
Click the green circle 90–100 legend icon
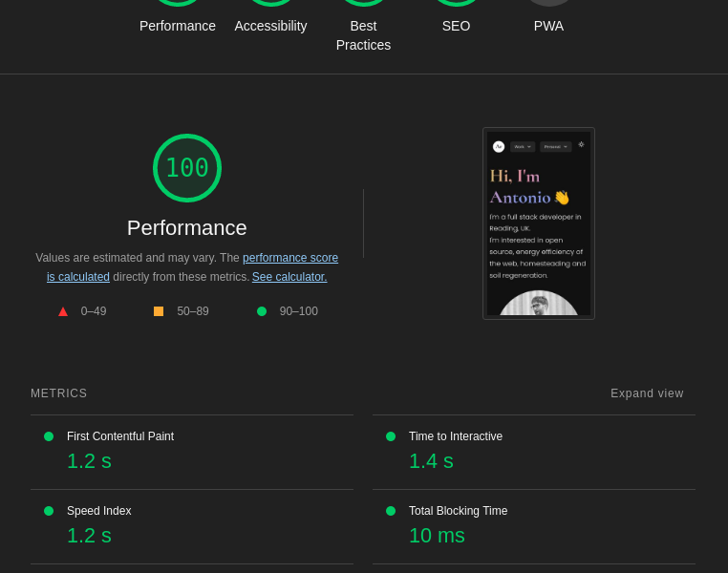click(262, 311)
